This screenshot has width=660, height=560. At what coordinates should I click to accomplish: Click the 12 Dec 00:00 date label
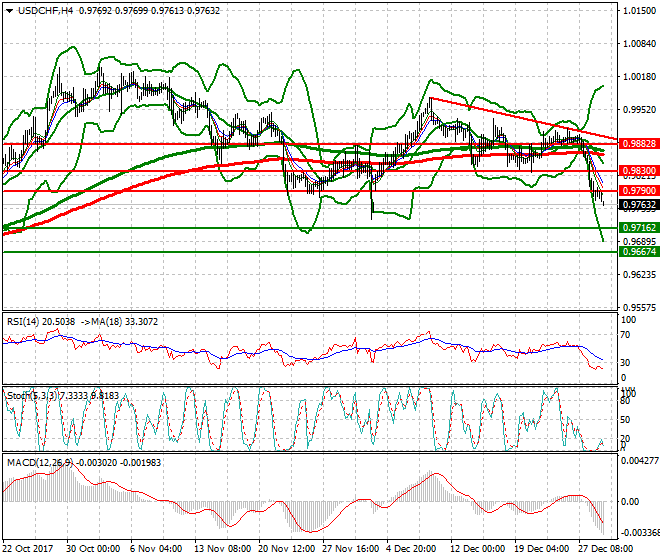(478, 549)
